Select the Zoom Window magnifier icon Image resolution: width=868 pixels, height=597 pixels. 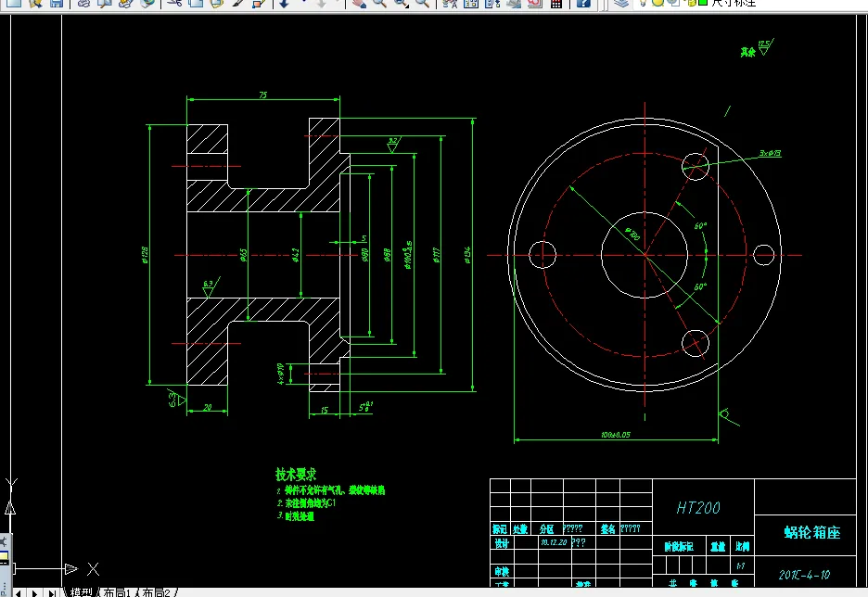[401, 4]
